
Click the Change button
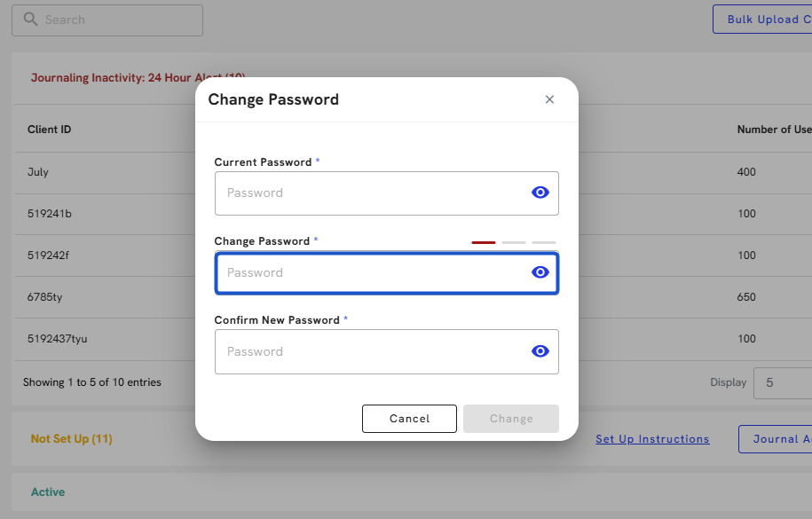pos(510,419)
